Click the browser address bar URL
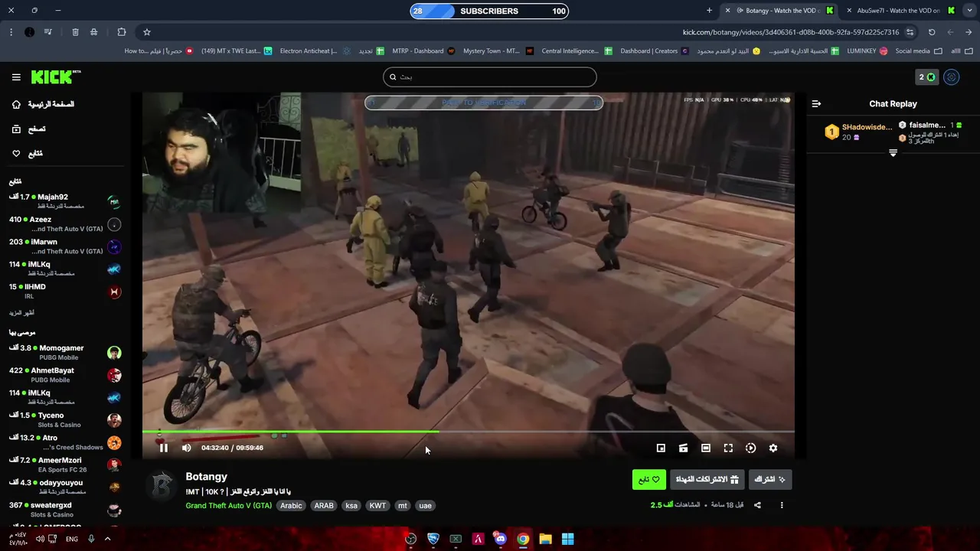The width and height of the screenshot is (980, 551). [791, 32]
